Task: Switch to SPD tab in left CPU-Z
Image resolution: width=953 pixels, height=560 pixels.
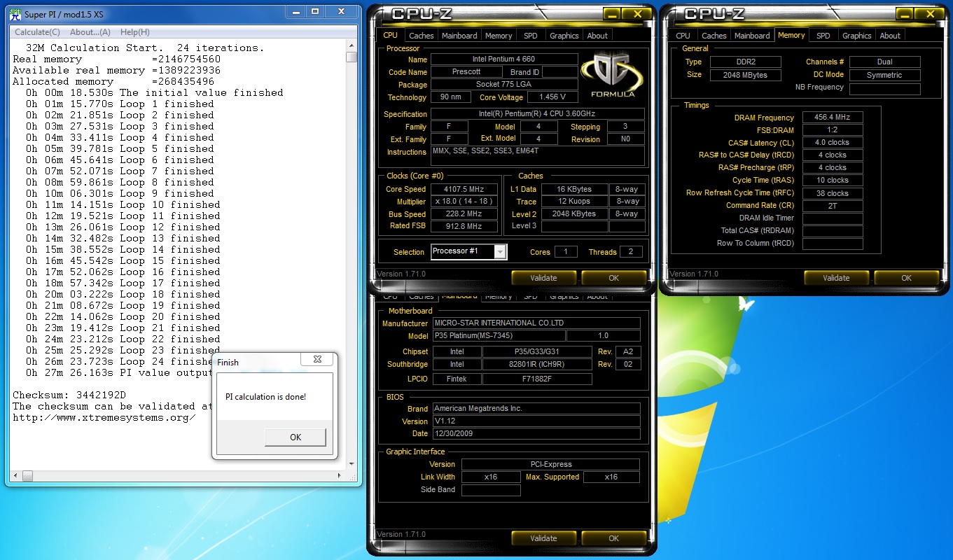Action: (531, 36)
